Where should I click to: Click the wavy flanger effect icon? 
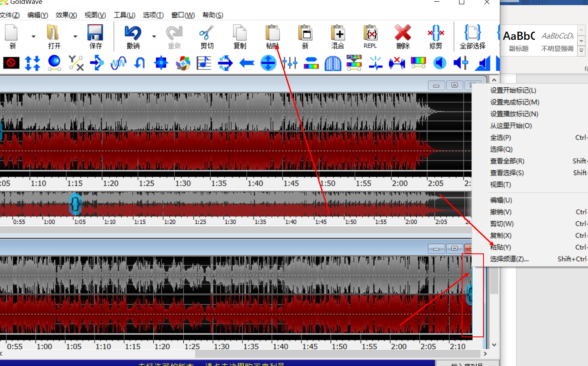pos(118,63)
